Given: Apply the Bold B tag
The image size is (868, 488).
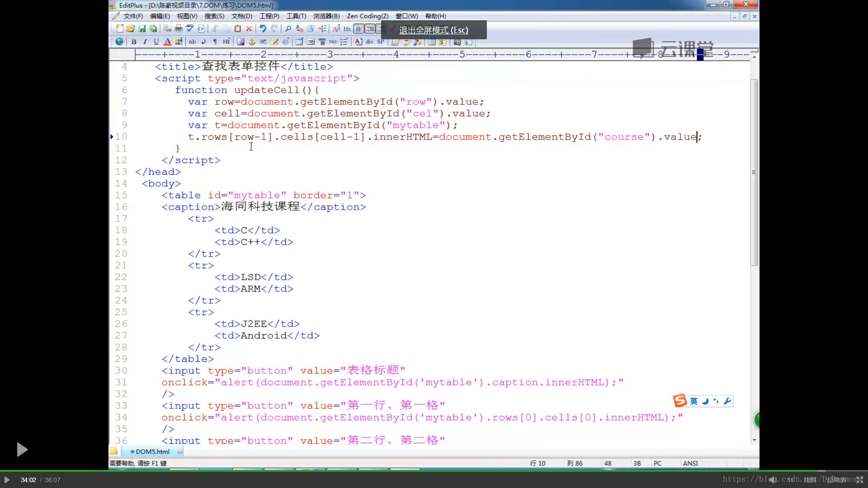Looking at the screenshot, I should coord(134,42).
